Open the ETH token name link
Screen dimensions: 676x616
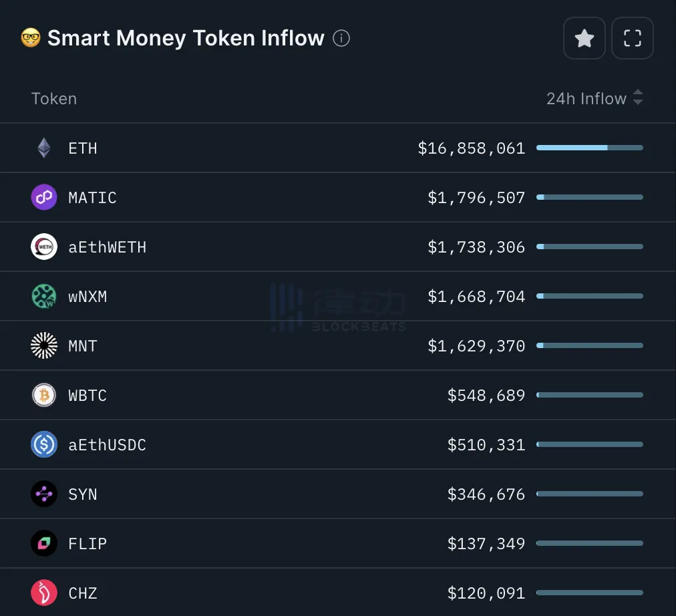(83, 148)
